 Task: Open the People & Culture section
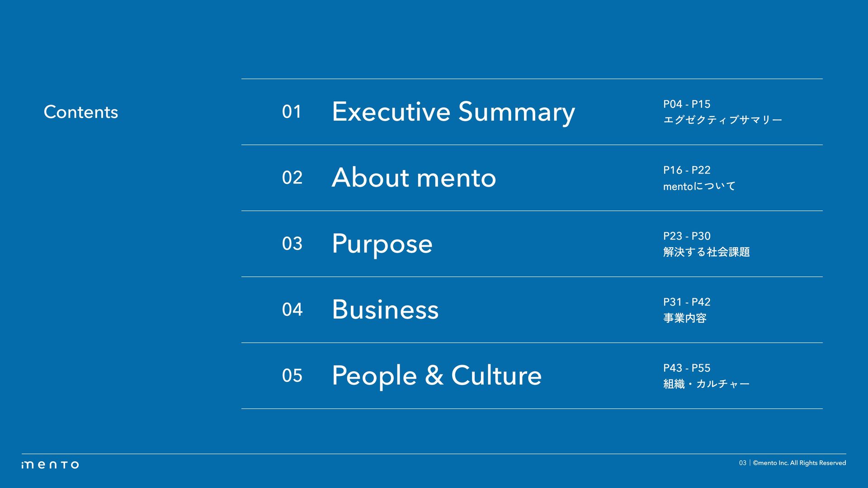437,375
